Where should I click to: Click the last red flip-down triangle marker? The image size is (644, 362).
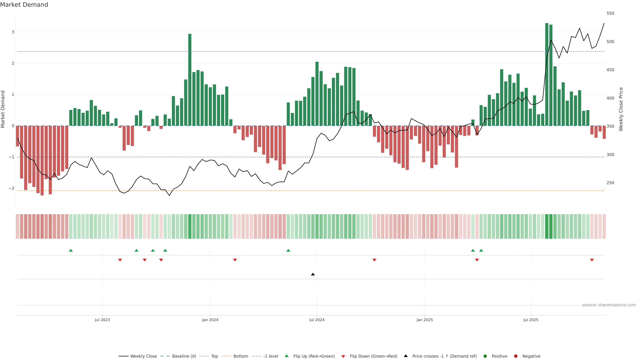point(592,260)
